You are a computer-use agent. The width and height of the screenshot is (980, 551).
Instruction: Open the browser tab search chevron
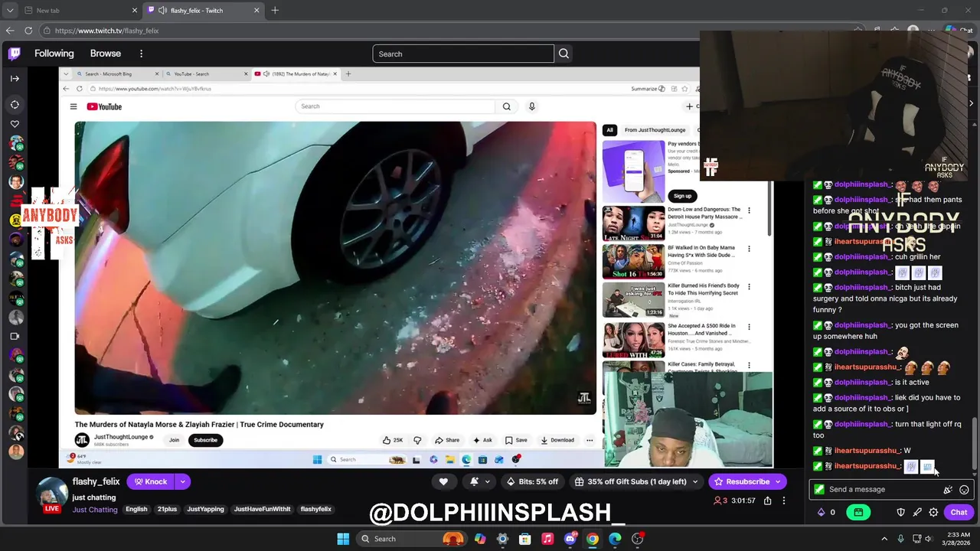click(x=10, y=10)
